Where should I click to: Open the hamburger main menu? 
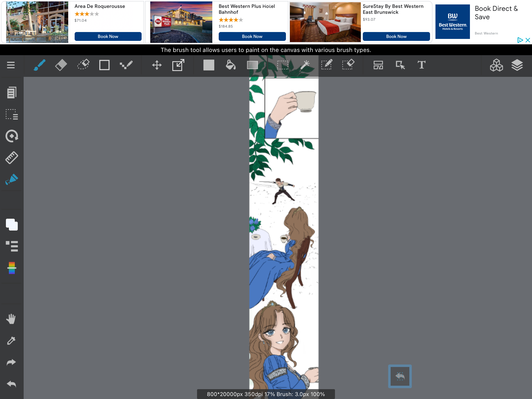(x=11, y=65)
